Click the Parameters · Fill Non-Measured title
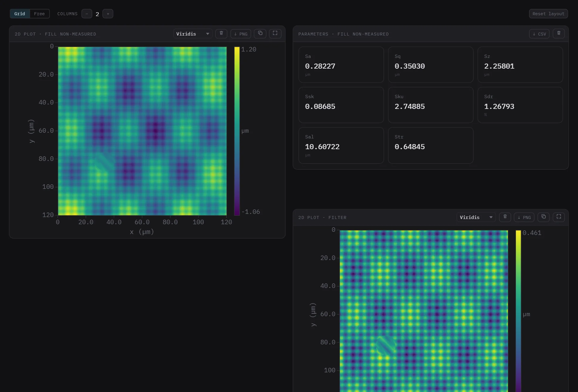 pos(343,34)
